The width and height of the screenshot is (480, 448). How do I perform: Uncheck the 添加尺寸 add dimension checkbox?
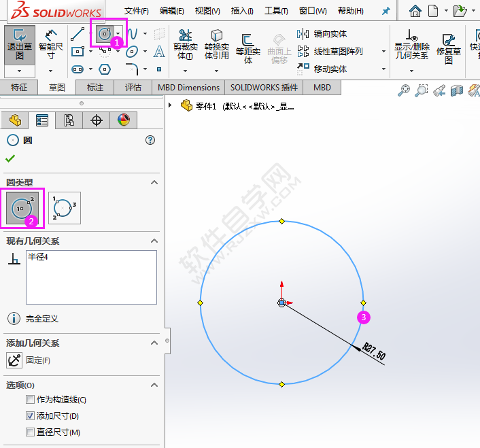[x=30, y=416]
